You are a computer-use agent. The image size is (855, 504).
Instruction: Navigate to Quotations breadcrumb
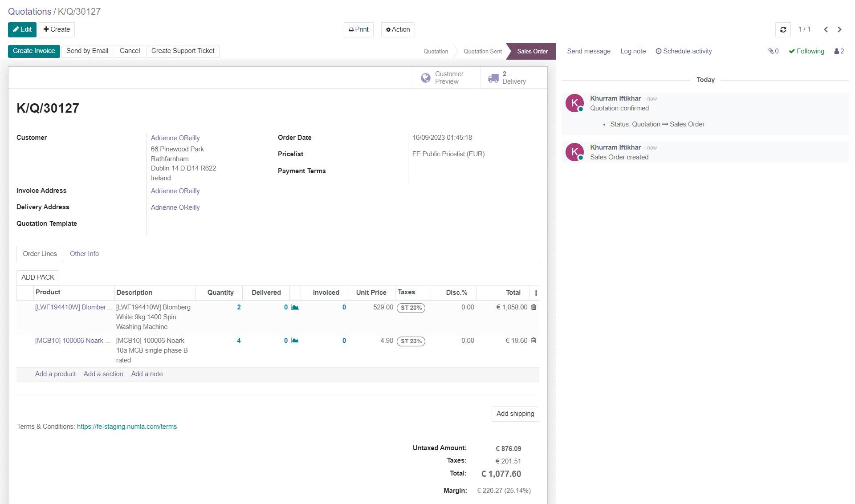[x=30, y=12]
